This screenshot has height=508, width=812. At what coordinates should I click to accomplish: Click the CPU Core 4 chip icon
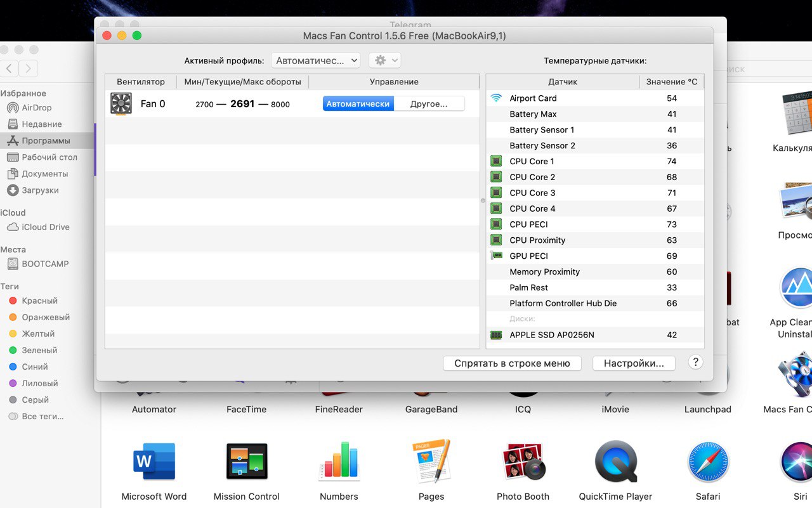tap(496, 209)
